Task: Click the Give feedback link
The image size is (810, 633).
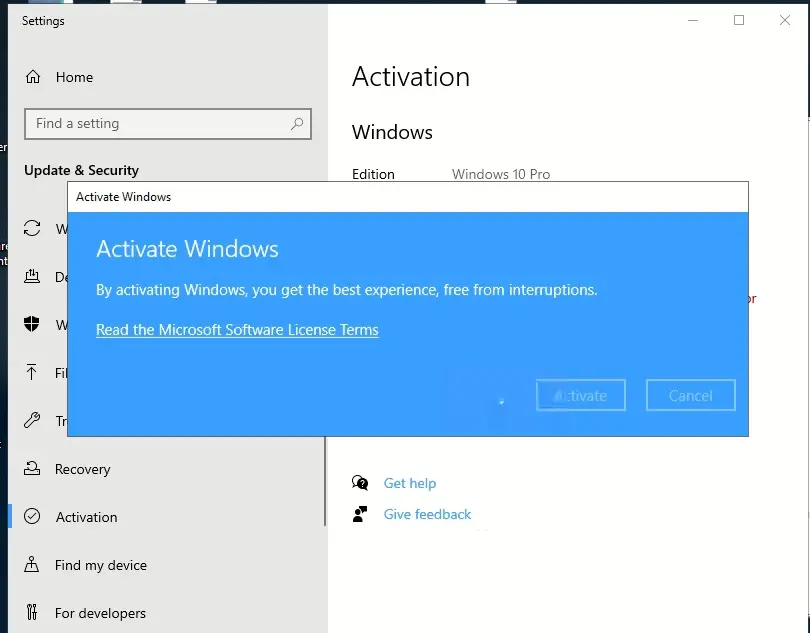Action: click(x=427, y=515)
